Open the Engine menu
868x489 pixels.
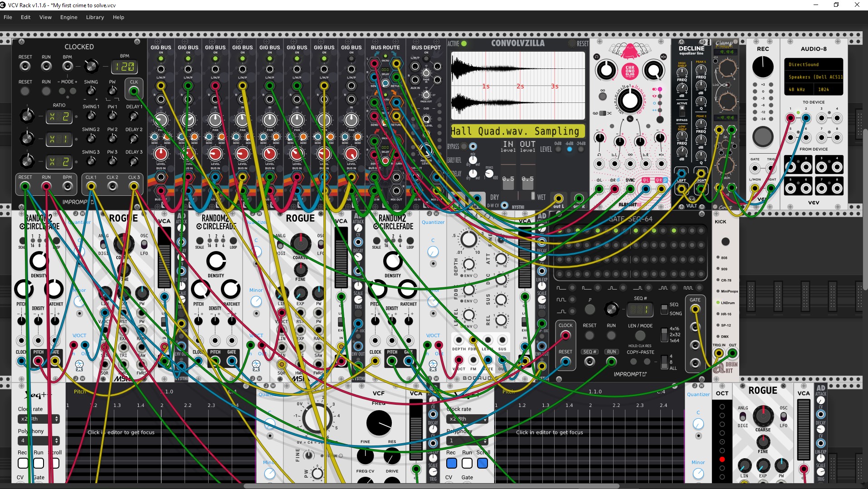point(68,17)
